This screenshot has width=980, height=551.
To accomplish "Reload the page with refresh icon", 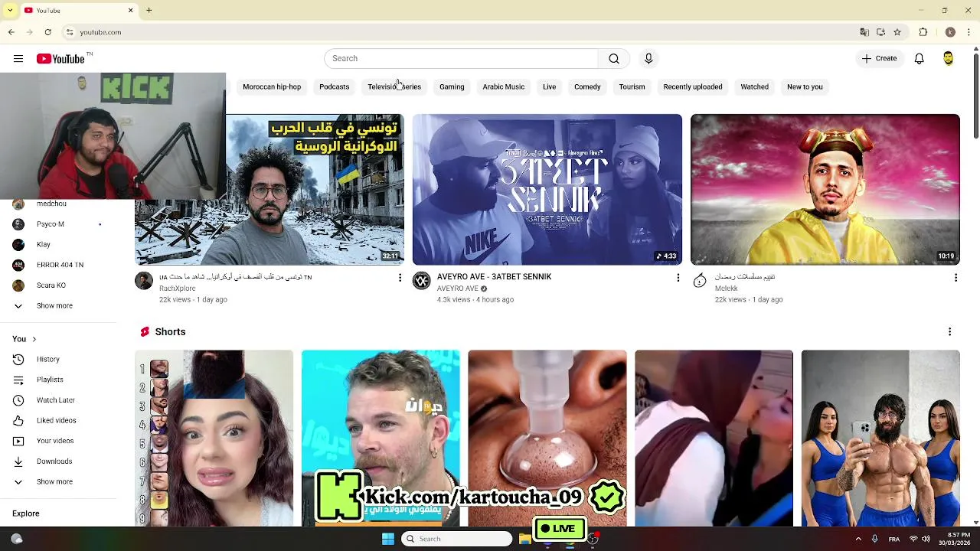I will click(x=47, y=32).
